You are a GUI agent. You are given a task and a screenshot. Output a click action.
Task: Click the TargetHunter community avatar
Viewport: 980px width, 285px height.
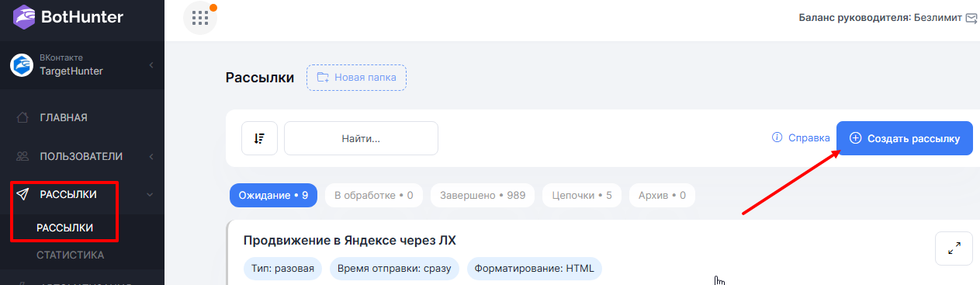[x=21, y=65]
